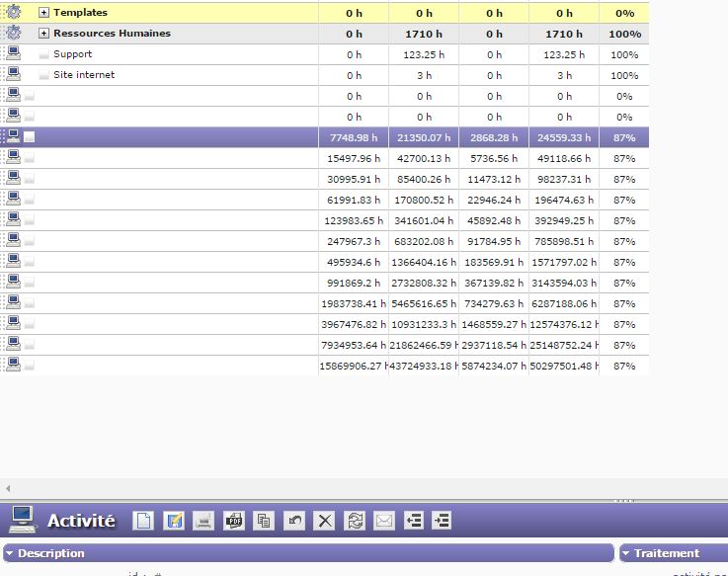Viewport: 728px width, 576px height.
Task: Delete the activity with the X icon
Action: point(324,521)
